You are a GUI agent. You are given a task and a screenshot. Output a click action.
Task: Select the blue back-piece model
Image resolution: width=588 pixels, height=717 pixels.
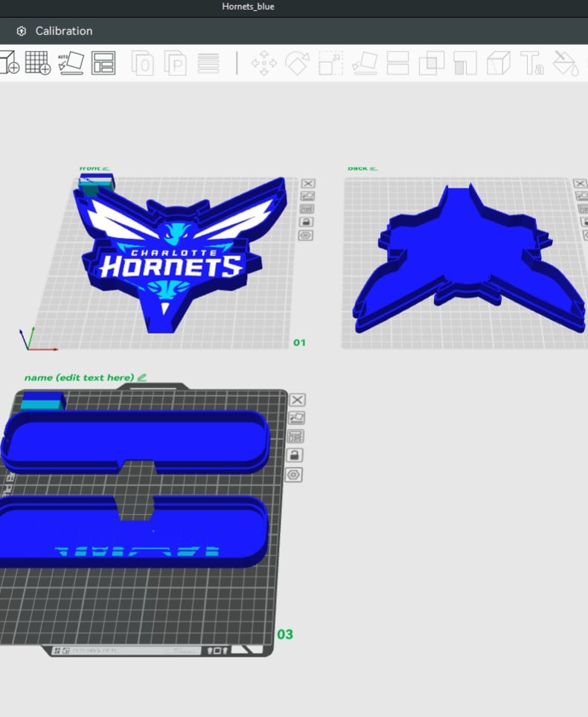click(470, 256)
